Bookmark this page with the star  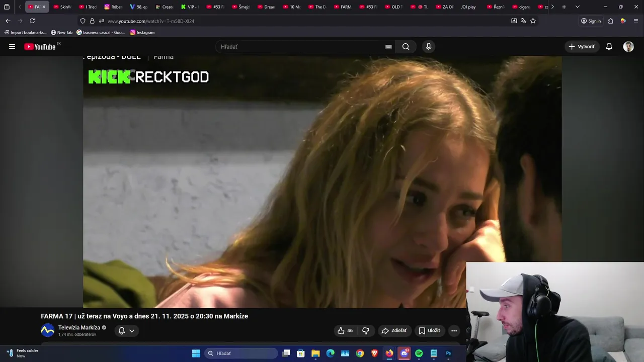point(533,21)
